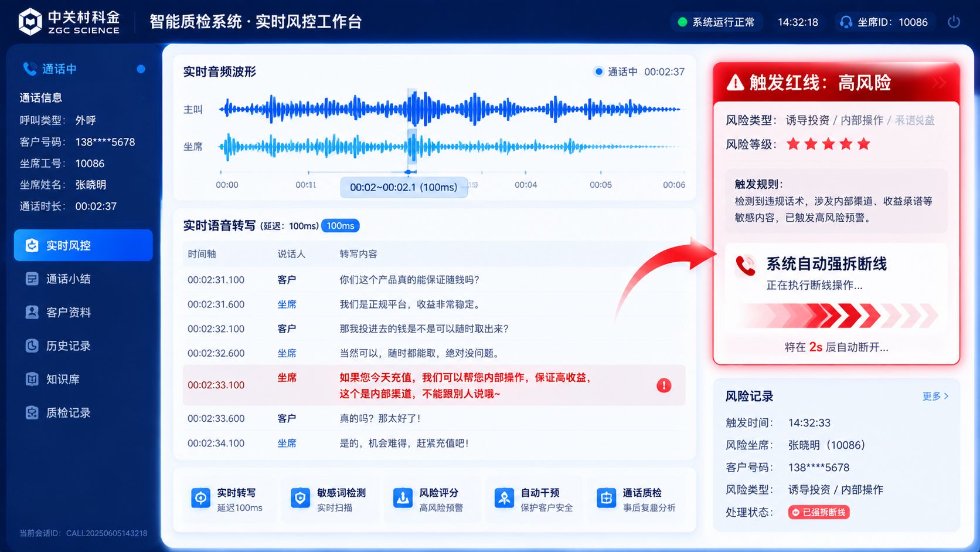Open 通话小结 in sidebar
The height and width of the screenshot is (552, 980).
tap(83, 279)
